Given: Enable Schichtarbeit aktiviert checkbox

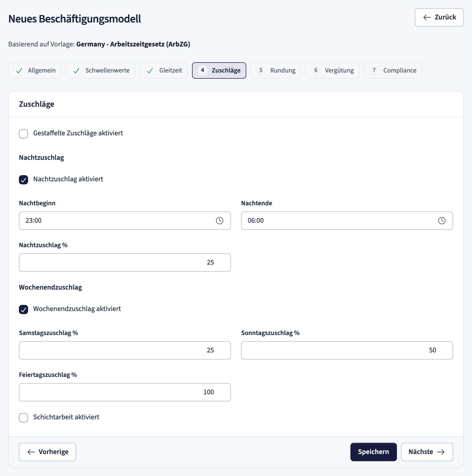Looking at the screenshot, I should click(24, 418).
